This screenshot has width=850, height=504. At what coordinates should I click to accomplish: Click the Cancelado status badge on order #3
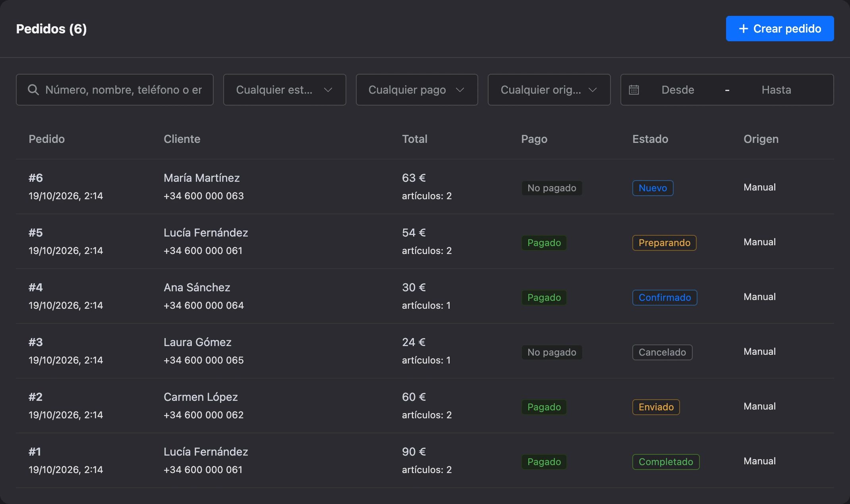click(662, 352)
